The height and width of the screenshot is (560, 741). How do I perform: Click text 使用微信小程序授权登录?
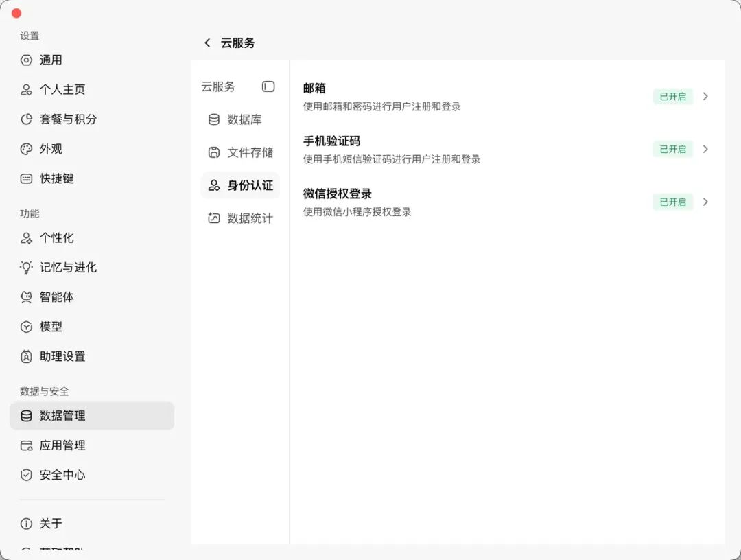click(x=357, y=212)
